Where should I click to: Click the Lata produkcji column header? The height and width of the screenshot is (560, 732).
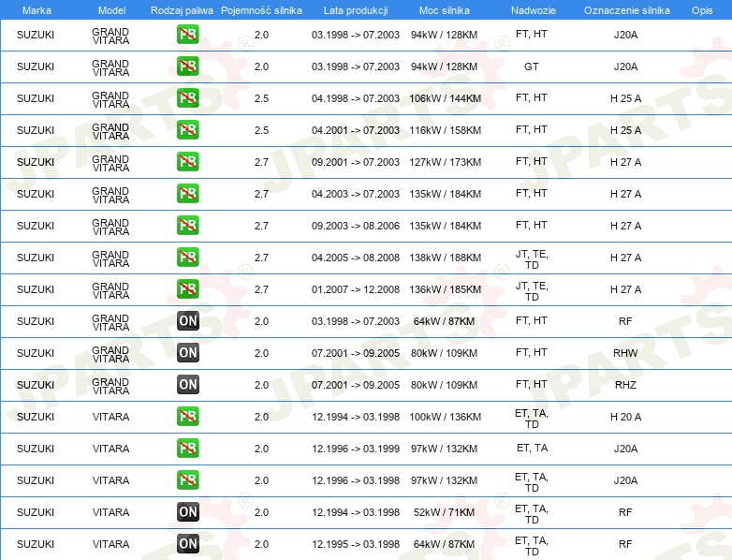click(356, 10)
